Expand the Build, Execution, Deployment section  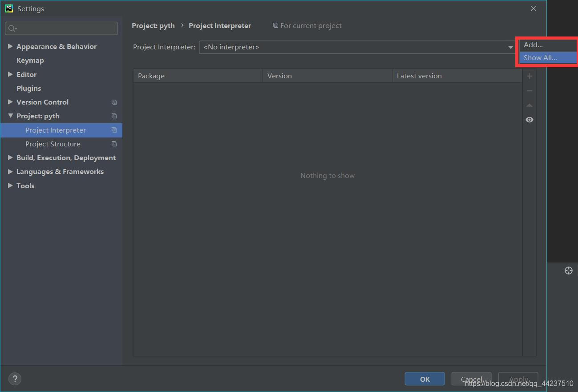(10, 158)
